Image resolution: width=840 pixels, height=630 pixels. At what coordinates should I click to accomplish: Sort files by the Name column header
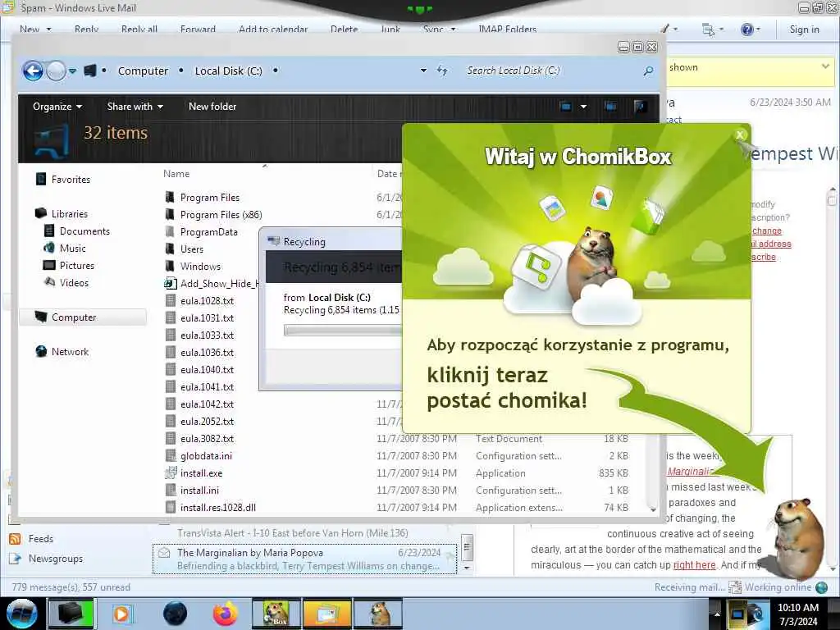pyautogui.click(x=176, y=174)
